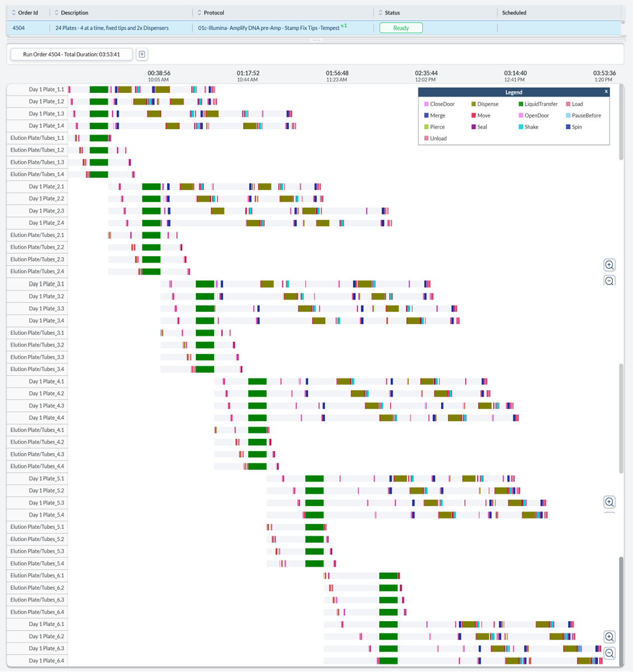The image size is (633, 672).
Task: Click the 01:17:52 timeline marker
Action: [x=248, y=73]
